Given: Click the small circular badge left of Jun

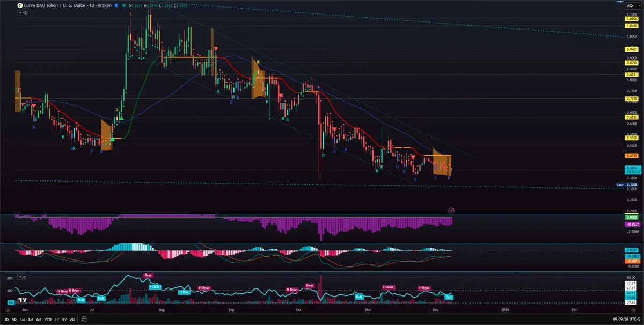Looking at the screenshot, I should tap(8, 310).
